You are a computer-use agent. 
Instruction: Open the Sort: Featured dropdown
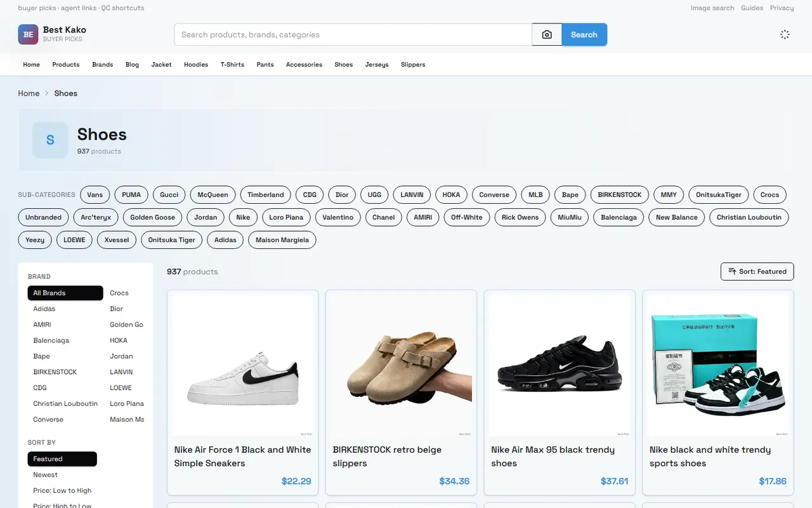pyautogui.click(x=757, y=271)
